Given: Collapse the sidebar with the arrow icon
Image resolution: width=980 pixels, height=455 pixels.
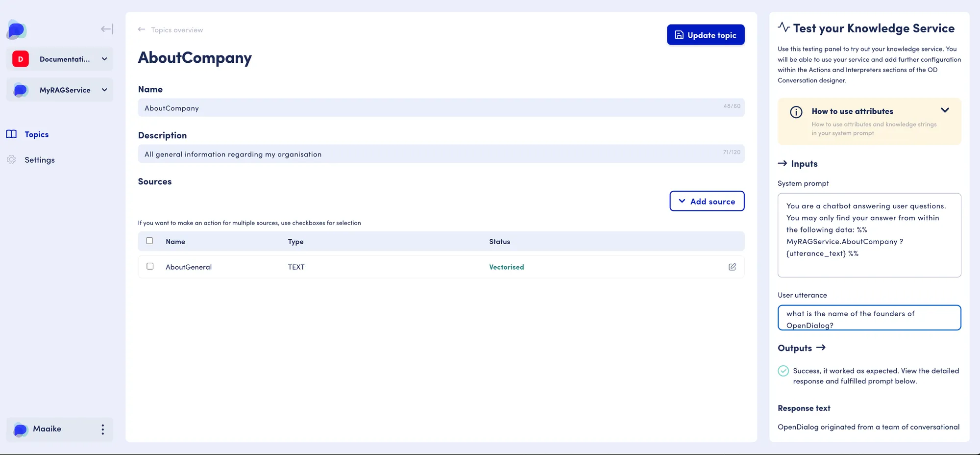Looking at the screenshot, I should click(107, 29).
